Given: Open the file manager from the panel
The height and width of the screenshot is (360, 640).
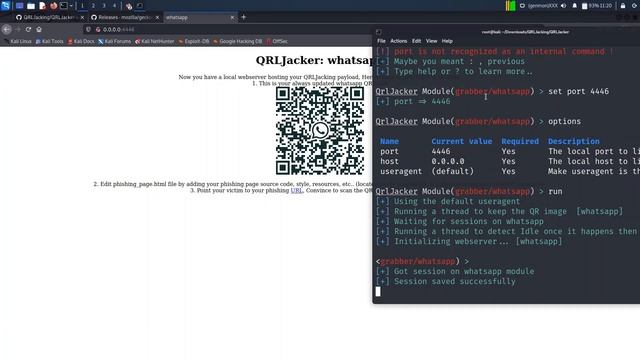Looking at the screenshot, I should (x=31, y=6).
